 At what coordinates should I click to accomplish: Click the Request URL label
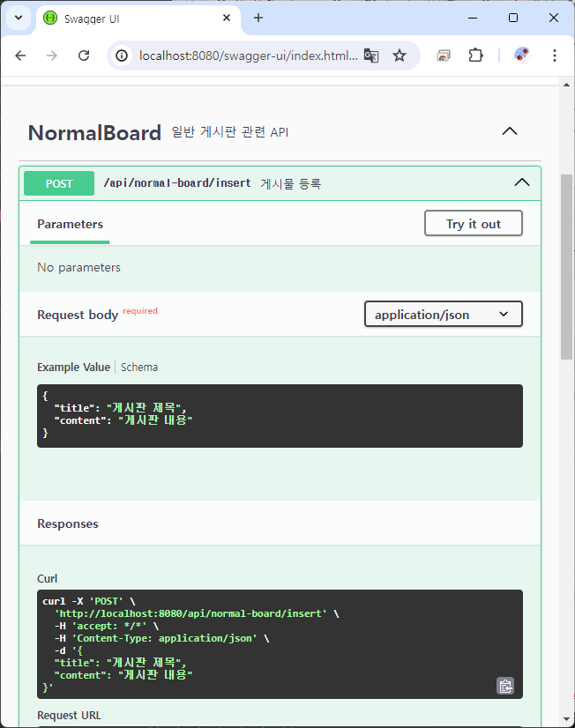(69, 715)
